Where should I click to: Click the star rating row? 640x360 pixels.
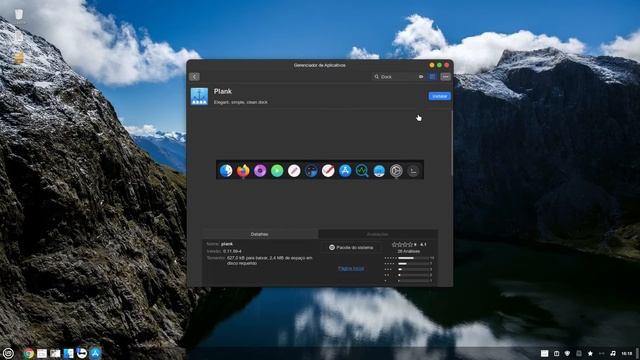pyautogui.click(x=404, y=244)
